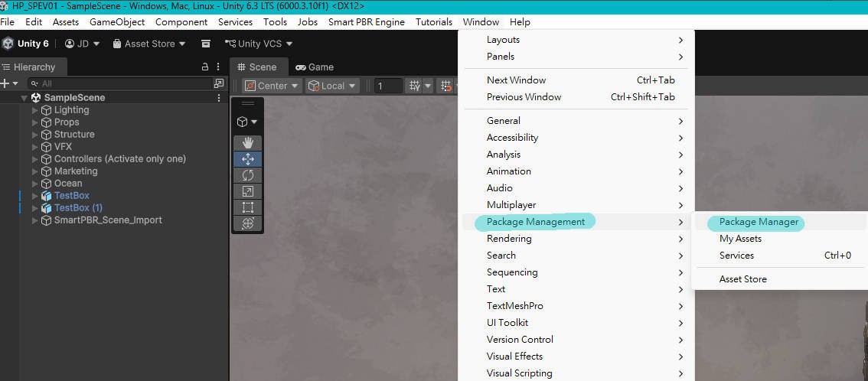Open the Hierarchy panel kebab menu

click(218, 67)
